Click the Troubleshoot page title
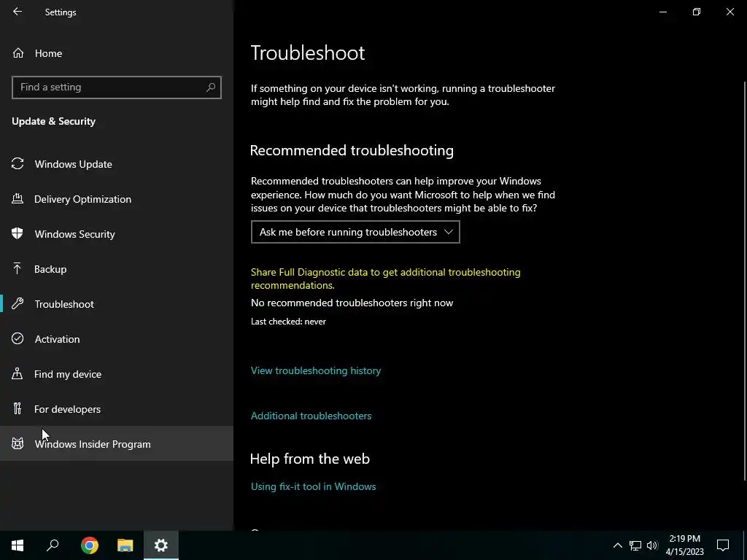The width and height of the screenshot is (747, 560). (308, 52)
